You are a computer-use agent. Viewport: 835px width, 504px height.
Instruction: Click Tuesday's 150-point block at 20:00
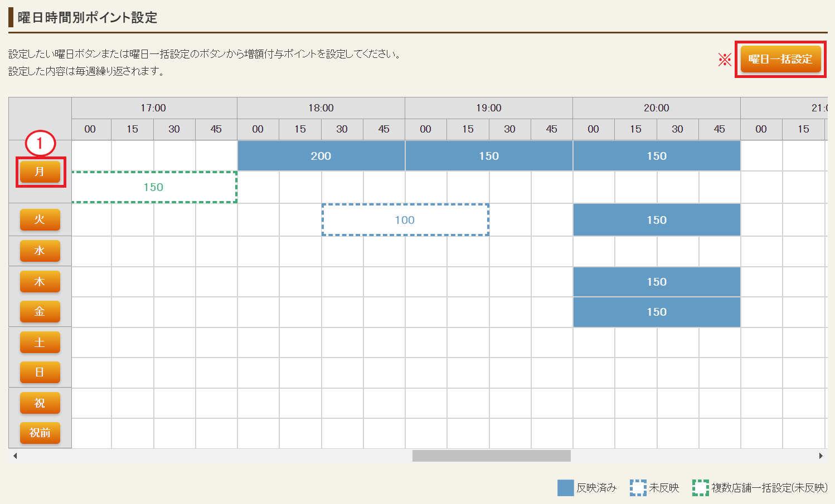[x=657, y=220]
